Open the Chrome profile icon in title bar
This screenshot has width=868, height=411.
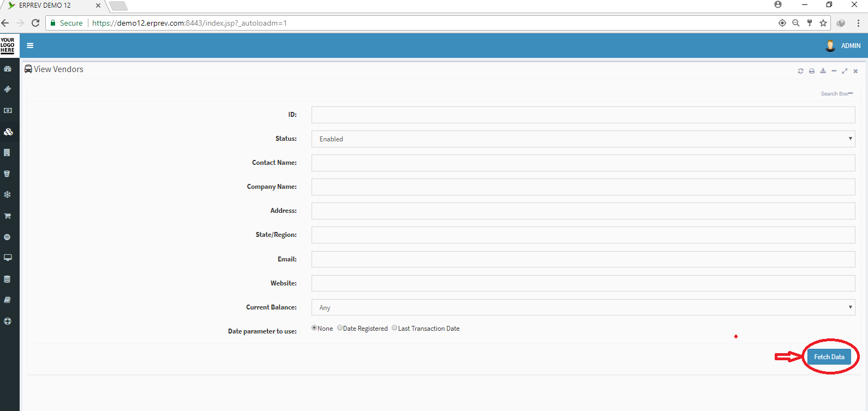(x=778, y=4)
